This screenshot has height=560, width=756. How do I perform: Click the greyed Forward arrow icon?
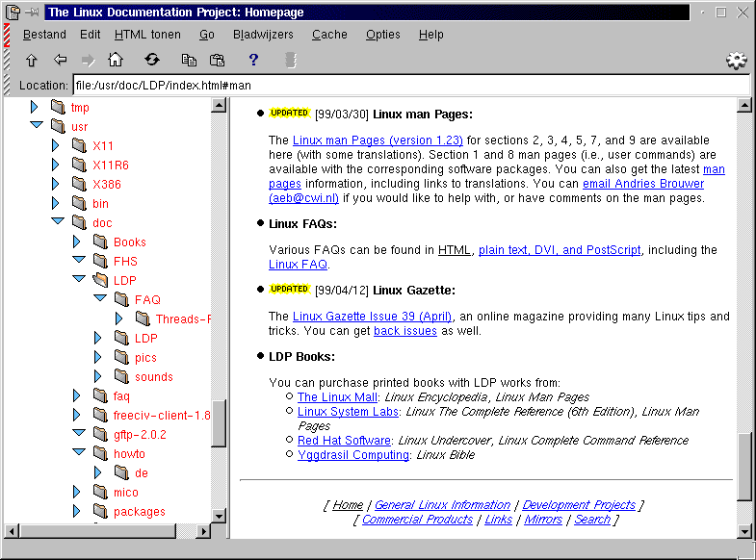(89, 61)
